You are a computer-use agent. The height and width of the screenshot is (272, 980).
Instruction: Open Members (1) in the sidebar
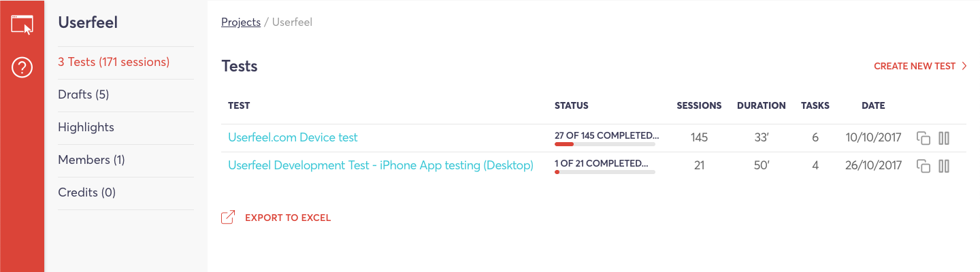coord(91,160)
